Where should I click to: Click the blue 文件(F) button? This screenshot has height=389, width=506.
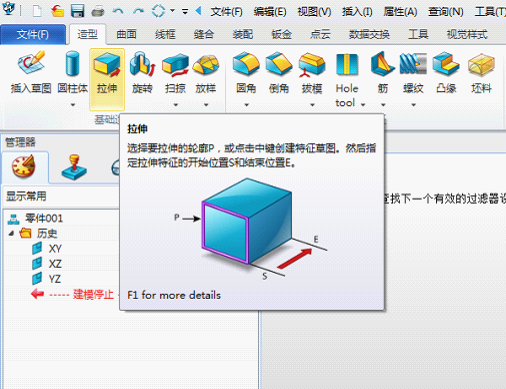point(33,34)
